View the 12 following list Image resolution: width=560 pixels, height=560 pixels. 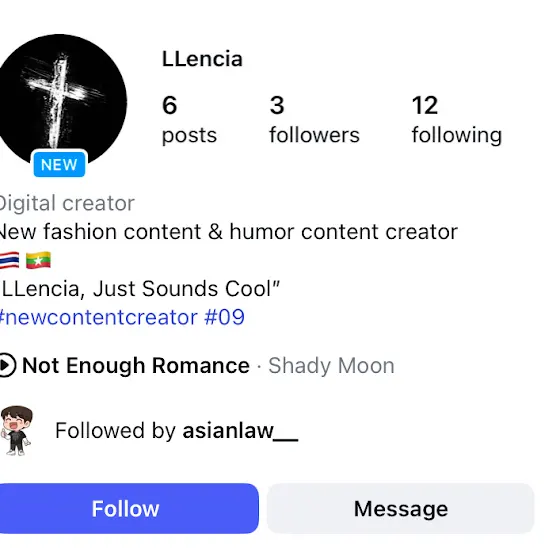coord(457,120)
